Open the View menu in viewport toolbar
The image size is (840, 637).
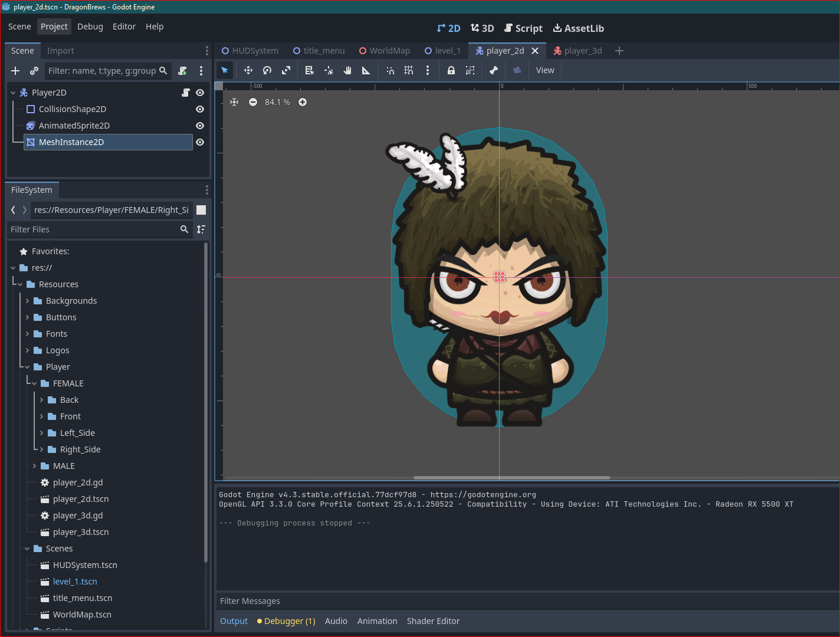point(545,70)
